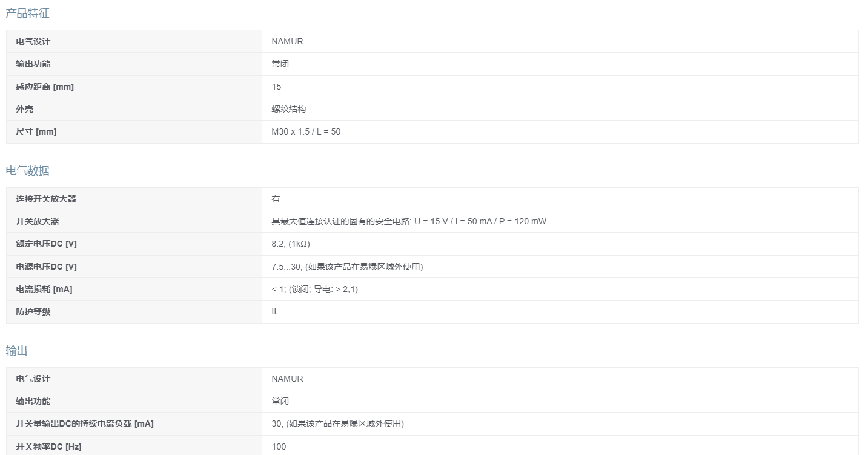This screenshot has width=868, height=455.
Task: Click the M30 x 1.5 / L = 50 value
Action: coord(306,131)
